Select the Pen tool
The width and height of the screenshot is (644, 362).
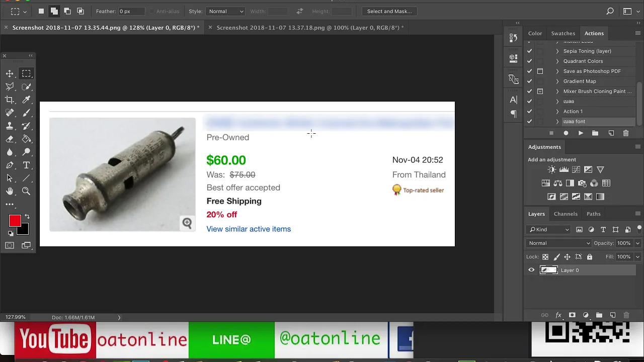coord(10,165)
